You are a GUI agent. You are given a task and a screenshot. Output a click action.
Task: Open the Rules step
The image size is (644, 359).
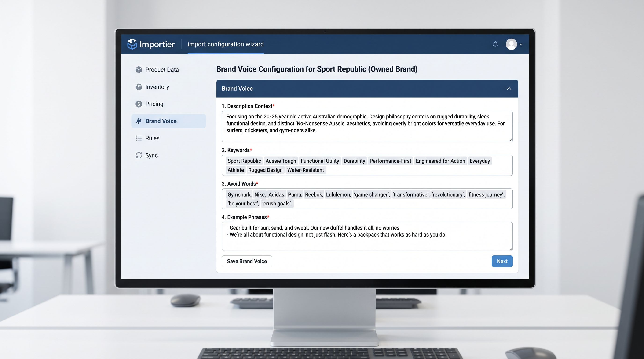tap(168, 138)
